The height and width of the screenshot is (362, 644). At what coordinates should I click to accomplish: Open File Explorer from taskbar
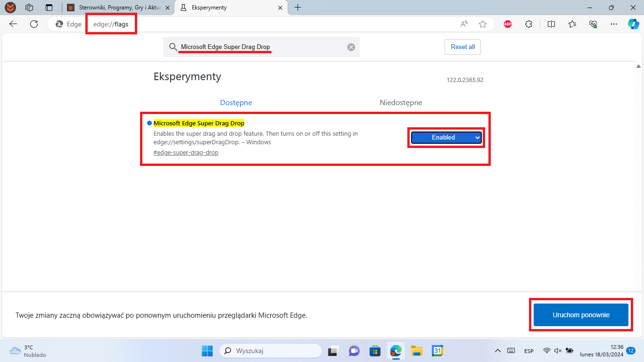(x=416, y=351)
